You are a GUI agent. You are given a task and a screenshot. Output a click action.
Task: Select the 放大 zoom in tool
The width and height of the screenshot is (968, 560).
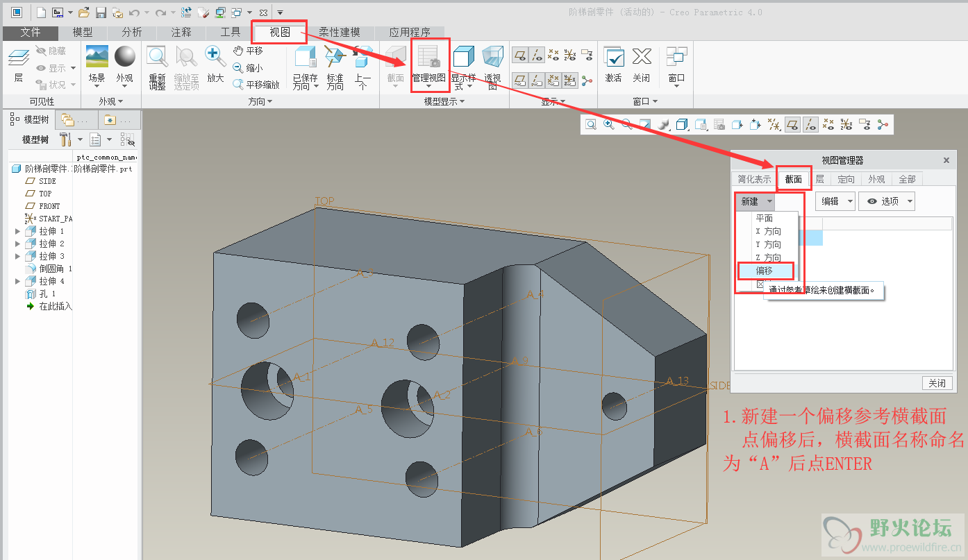pos(215,58)
